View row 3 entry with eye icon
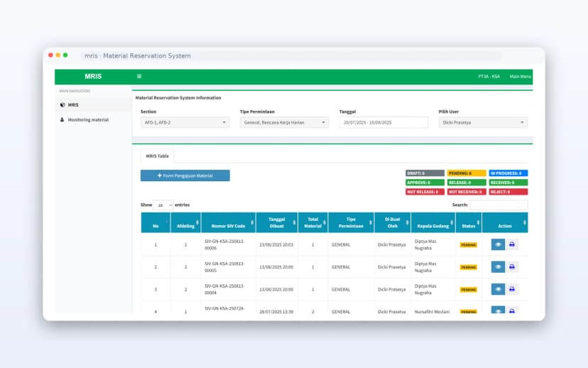The image size is (588, 368). (x=498, y=289)
